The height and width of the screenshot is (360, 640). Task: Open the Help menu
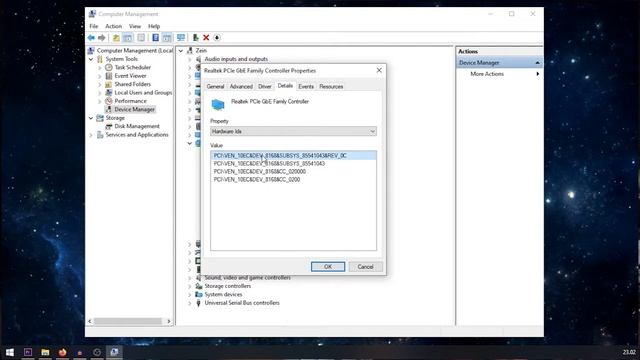click(x=154, y=26)
